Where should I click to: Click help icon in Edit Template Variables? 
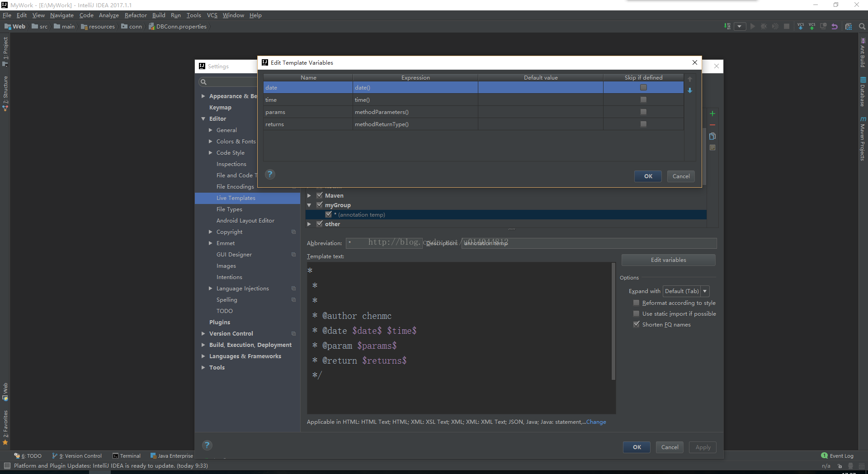(x=270, y=174)
